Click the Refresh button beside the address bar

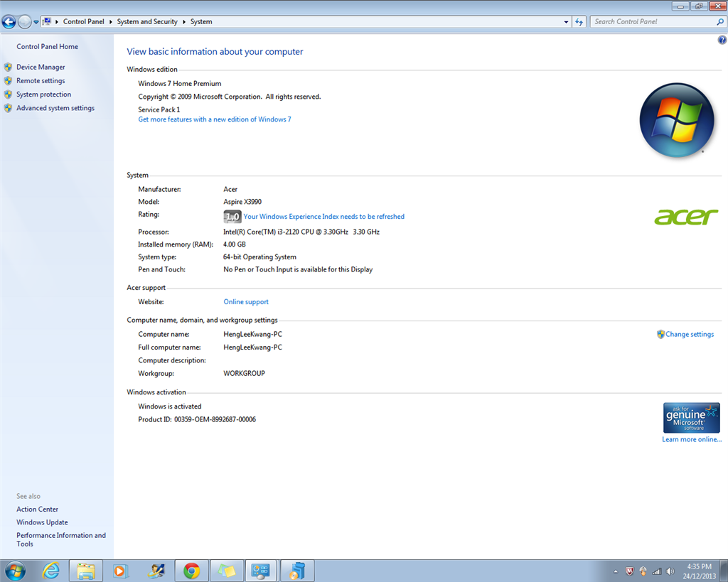click(579, 22)
